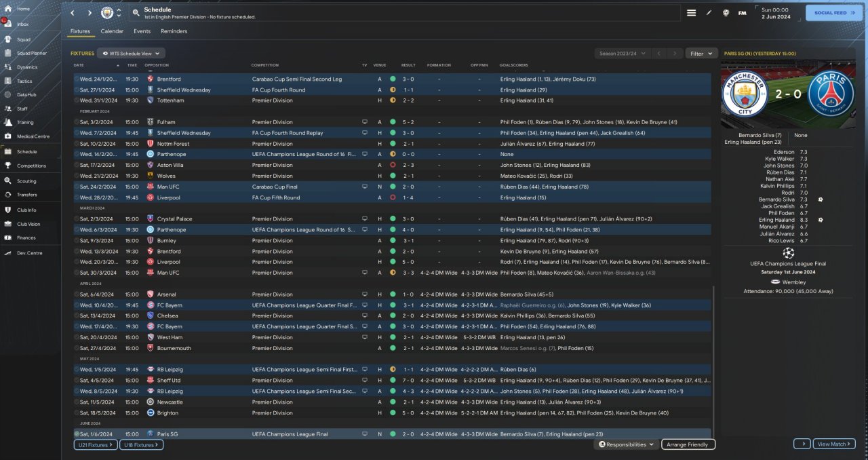Open Tactics in the sidebar
This screenshot has width=868, height=460.
tap(24, 81)
